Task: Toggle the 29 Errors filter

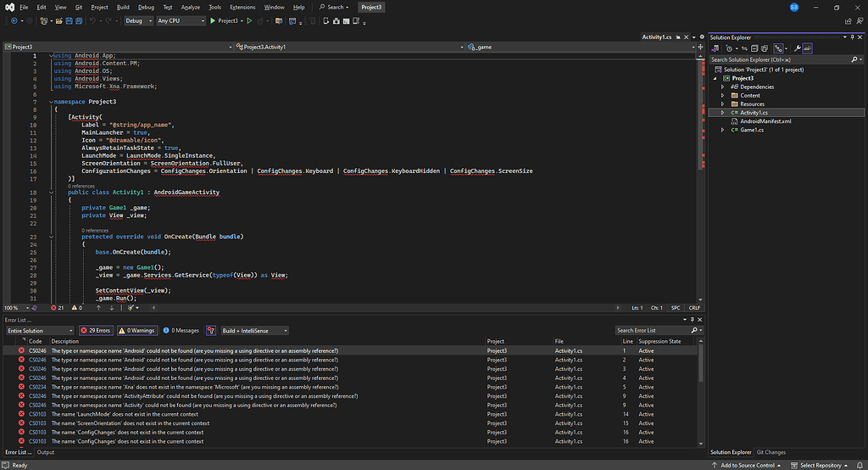Action: (x=96, y=331)
